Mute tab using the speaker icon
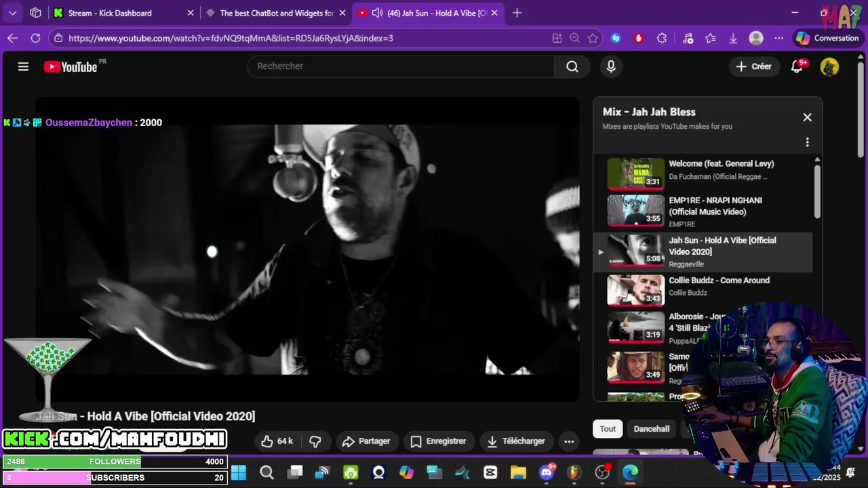 (377, 13)
